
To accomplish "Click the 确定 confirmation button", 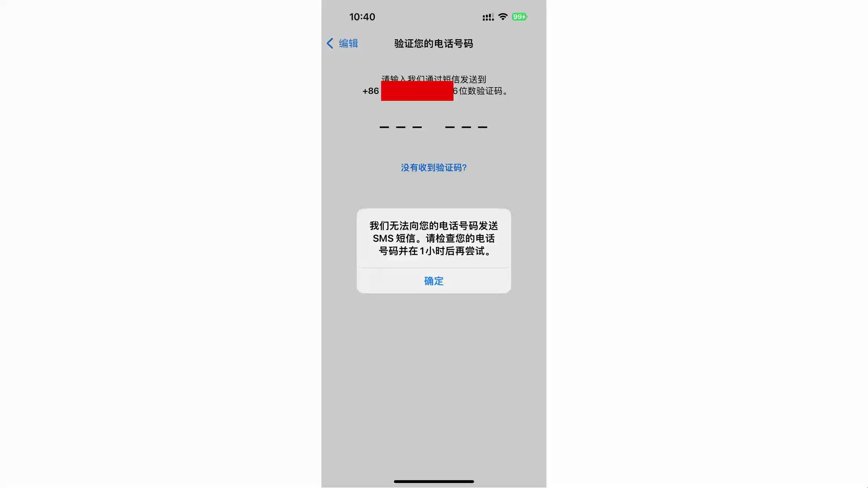I will [x=434, y=281].
